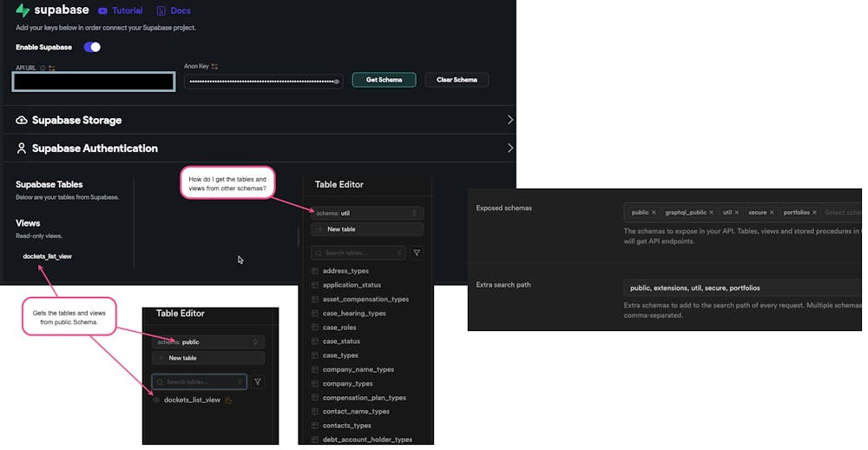Click table icon for address_types
This screenshot has height=450, width=868.
[315, 271]
